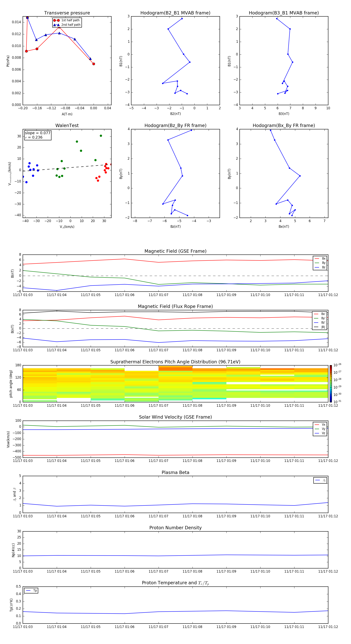Image resolution: width=351 pixels, height=644 pixels.
Task: Click the 'B3(nT)' x-axis label
Action: 284,114
